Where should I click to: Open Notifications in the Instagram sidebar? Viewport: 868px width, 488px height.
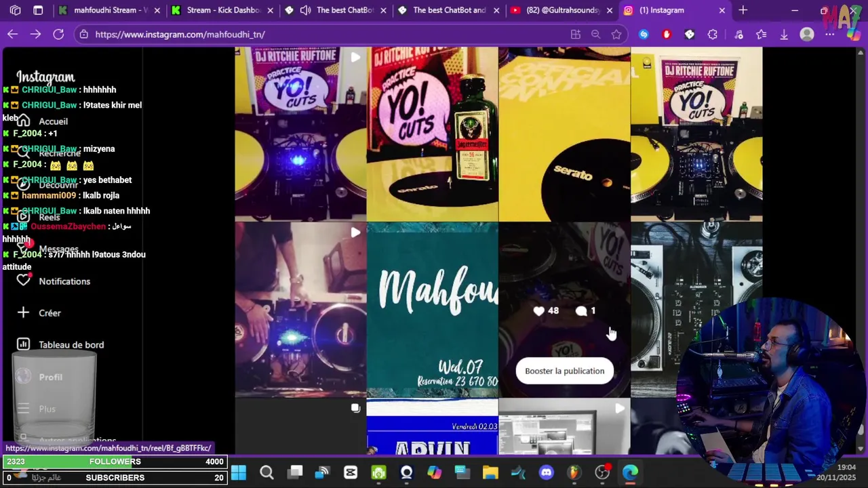click(x=64, y=281)
